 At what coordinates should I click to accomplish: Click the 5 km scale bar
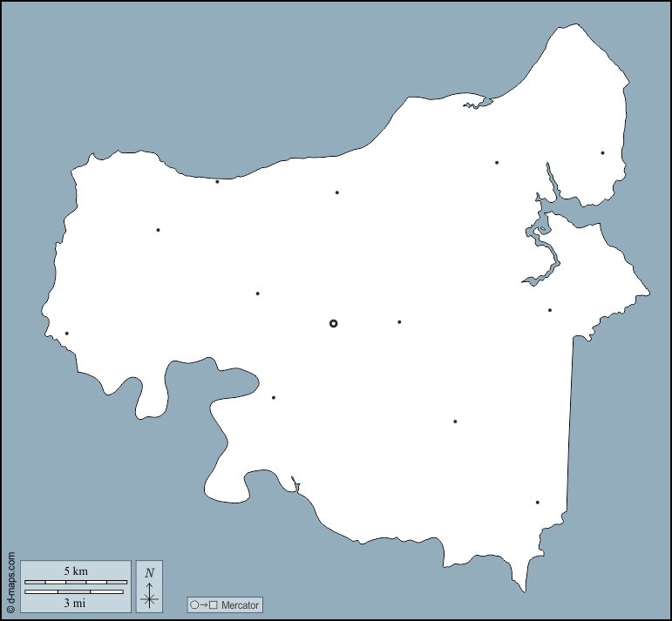(x=76, y=581)
